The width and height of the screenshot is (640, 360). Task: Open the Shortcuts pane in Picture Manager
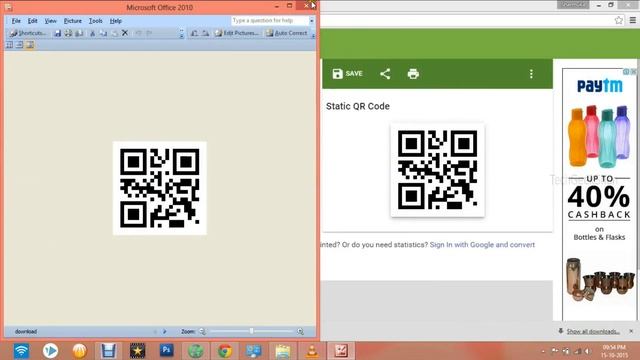tap(28, 33)
